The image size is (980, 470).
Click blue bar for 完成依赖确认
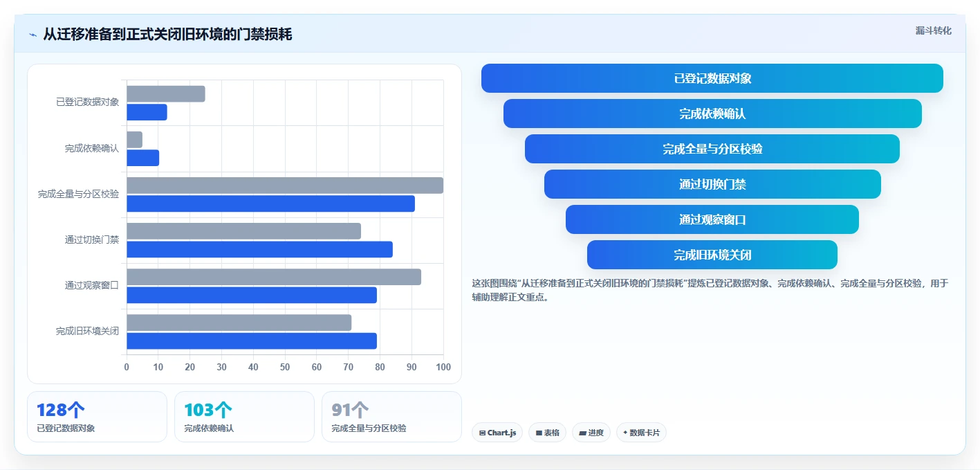click(142, 158)
